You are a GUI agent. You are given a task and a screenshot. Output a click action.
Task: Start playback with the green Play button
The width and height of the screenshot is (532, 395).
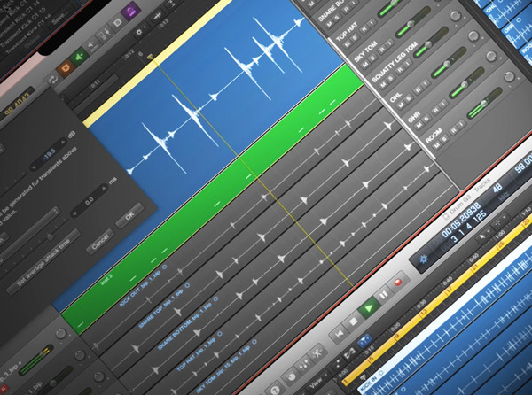pyautogui.click(x=369, y=308)
